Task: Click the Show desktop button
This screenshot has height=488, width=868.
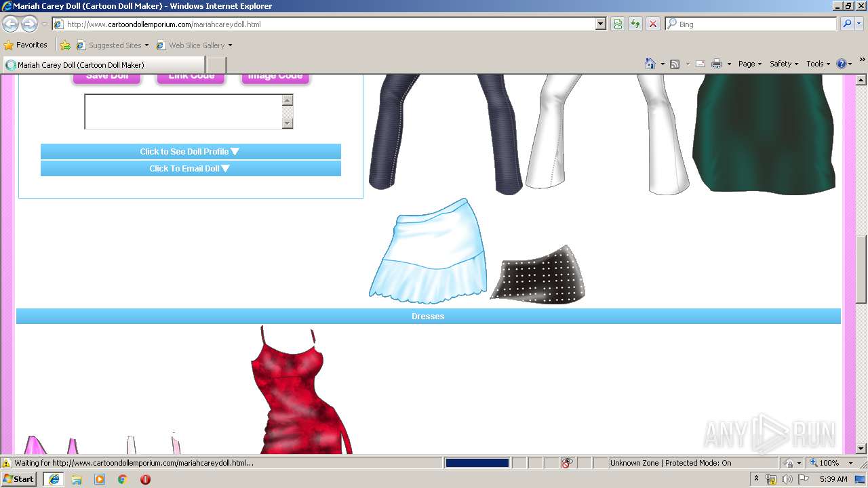Action: (x=861, y=479)
